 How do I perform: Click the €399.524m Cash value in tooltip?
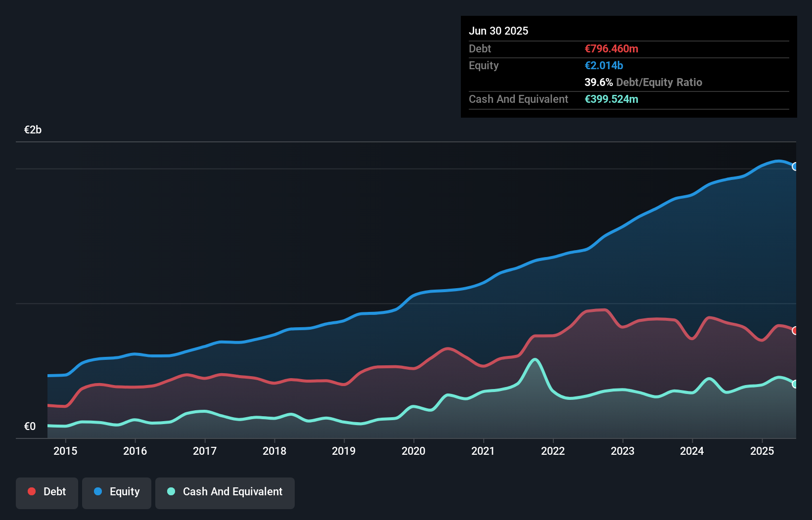point(611,99)
